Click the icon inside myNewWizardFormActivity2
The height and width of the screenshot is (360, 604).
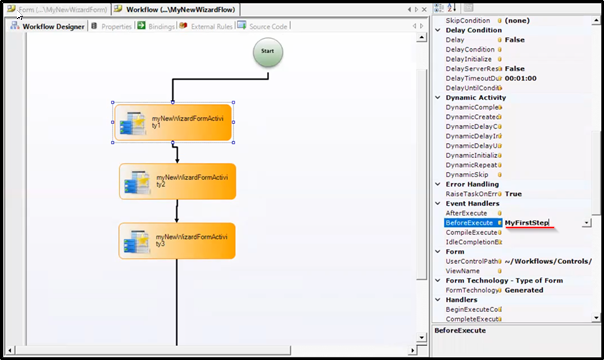(136, 182)
